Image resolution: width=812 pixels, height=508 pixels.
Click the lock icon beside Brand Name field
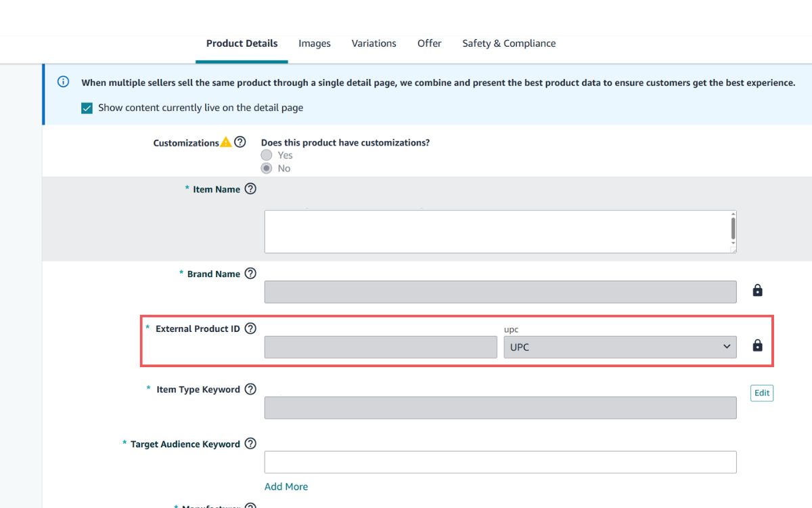tap(757, 291)
